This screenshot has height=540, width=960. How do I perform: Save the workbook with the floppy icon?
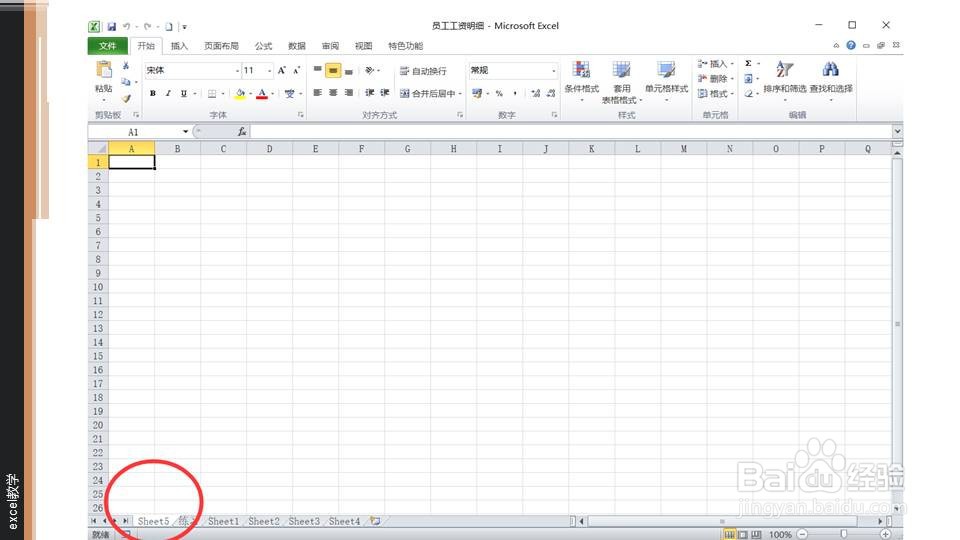pos(111,26)
